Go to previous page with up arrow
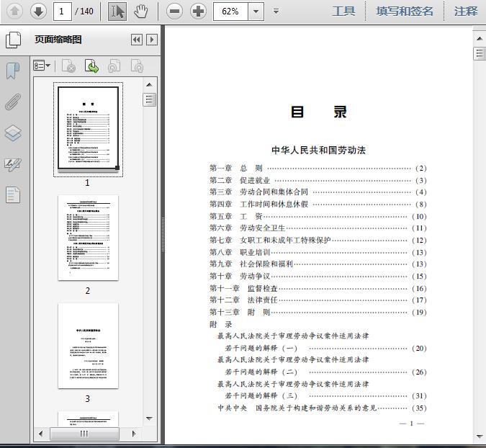The height and width of the screenshot is (448, 486). [x=14, y=12]
